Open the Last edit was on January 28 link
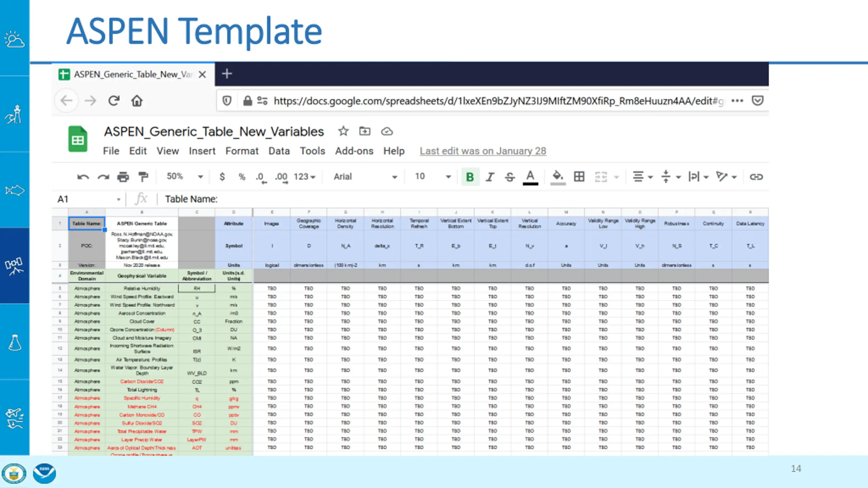 coord(483,151)
